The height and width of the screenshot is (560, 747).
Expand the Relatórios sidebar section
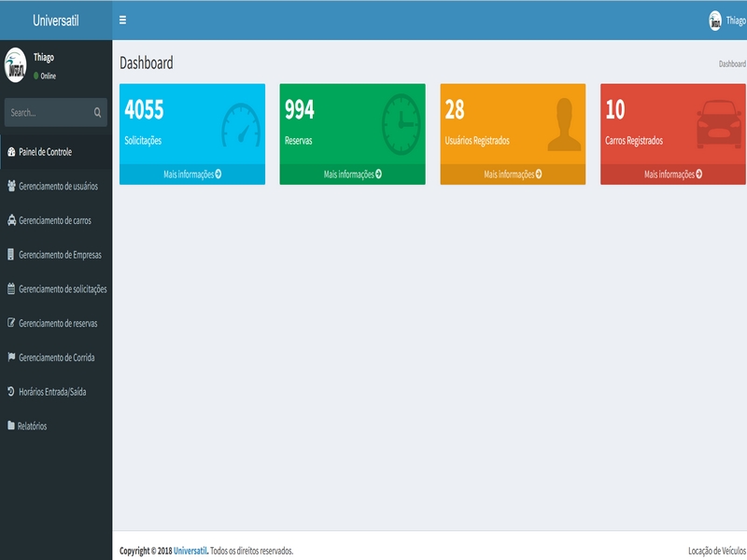tap(32, 427)
